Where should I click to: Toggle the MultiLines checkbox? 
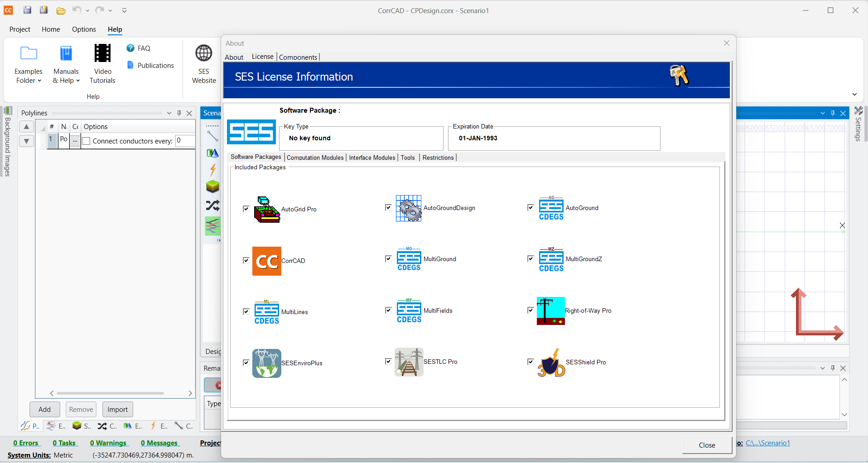tap(246, 312)
